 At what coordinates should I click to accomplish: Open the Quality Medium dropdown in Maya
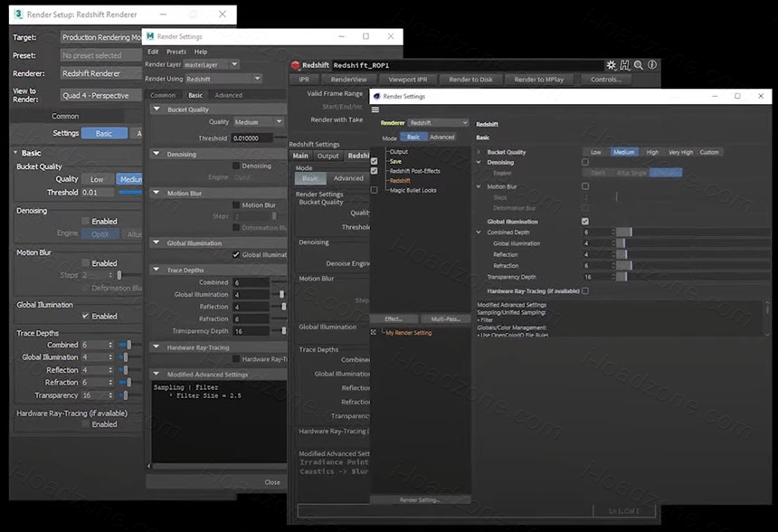259,121
